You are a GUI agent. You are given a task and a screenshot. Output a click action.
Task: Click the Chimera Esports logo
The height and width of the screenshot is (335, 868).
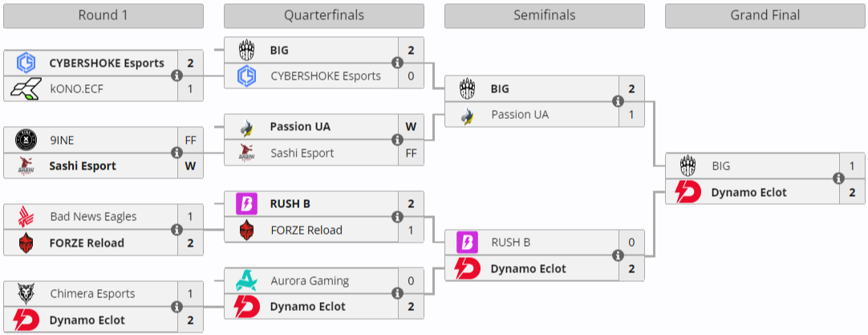click(26, 294)
